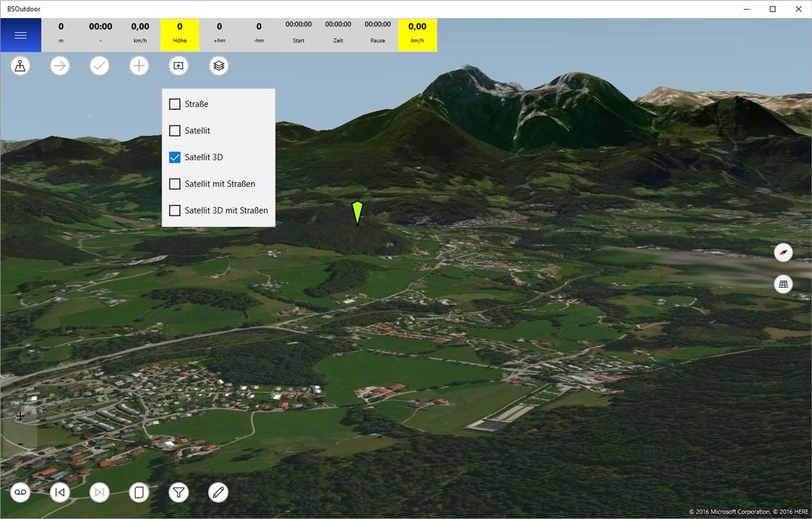Click the page/tablet icon button

[140, 492]
